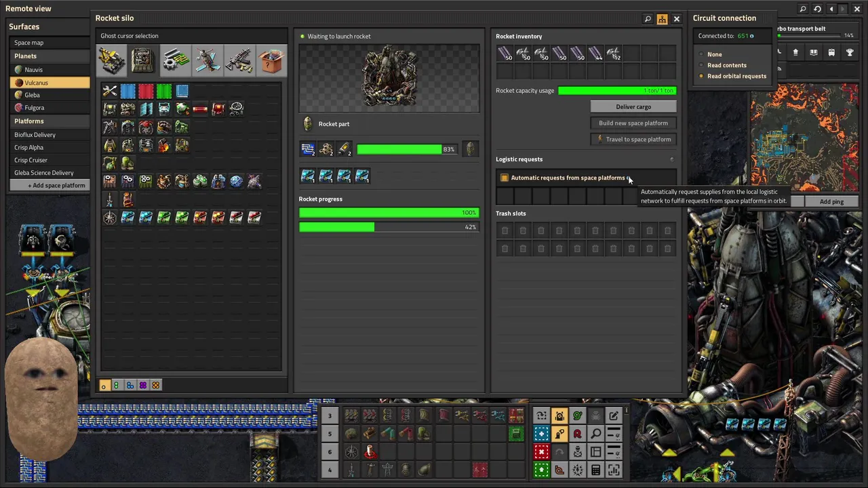The width and height of the screenshot is (868, 488).
Task: Click the search icon in Remote view top bar
Action: (x=803, y=9)
